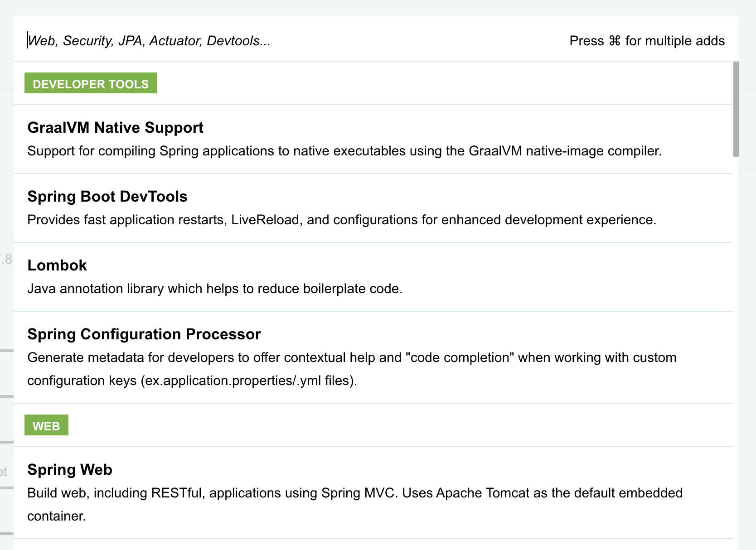Click the "for multiple adds" hint text

675,41
